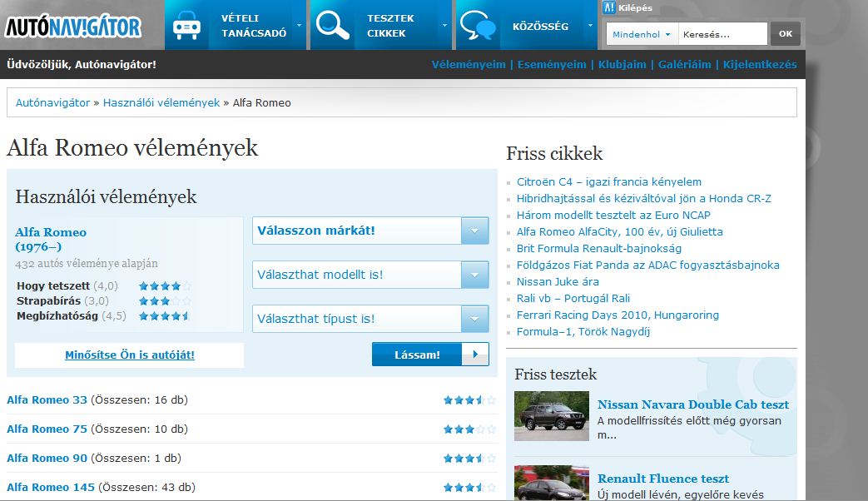
Task: Go to Galériáim in the user menu
Action: 685,64
